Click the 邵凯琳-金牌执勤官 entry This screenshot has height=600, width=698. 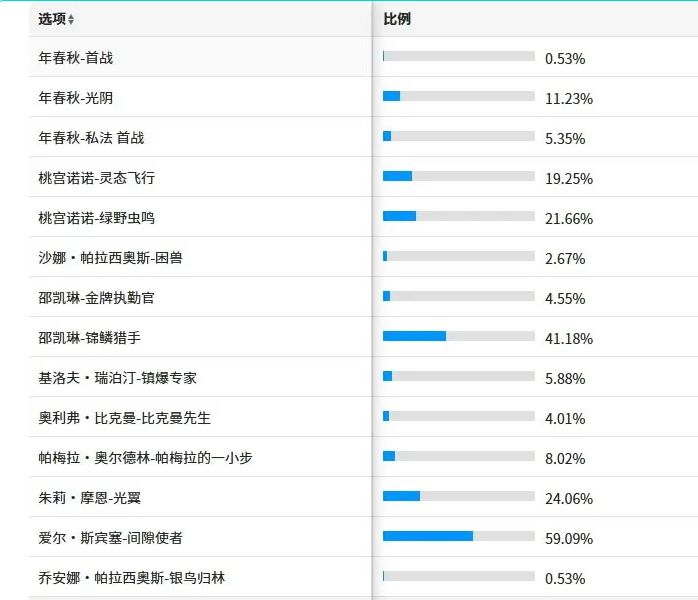coord(97,298)
